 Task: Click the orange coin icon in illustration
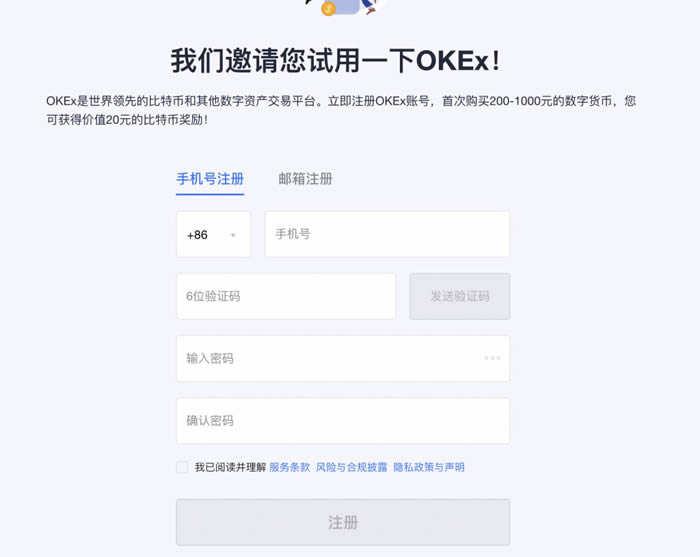pos(328,9)
